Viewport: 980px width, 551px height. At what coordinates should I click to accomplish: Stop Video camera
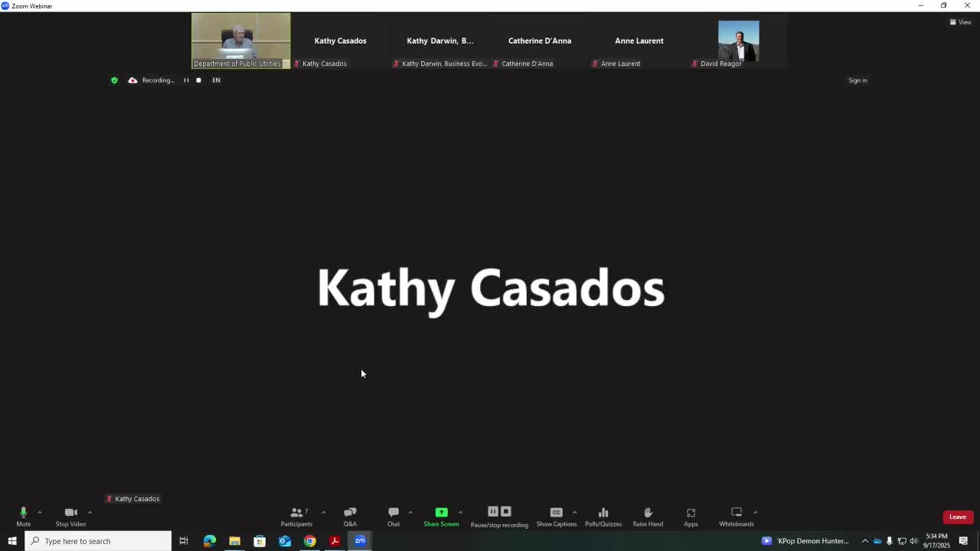pos(70,517)
